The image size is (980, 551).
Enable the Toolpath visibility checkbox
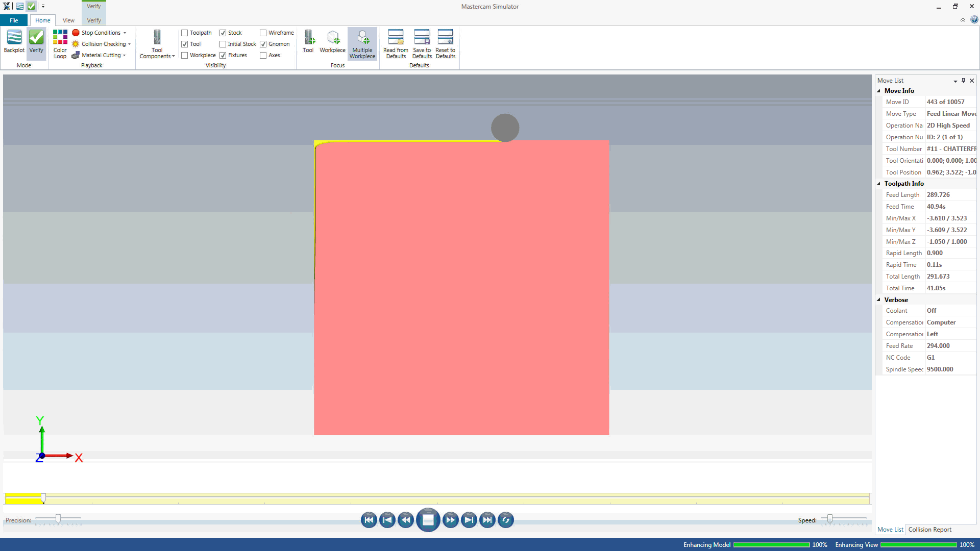point(185,33)
